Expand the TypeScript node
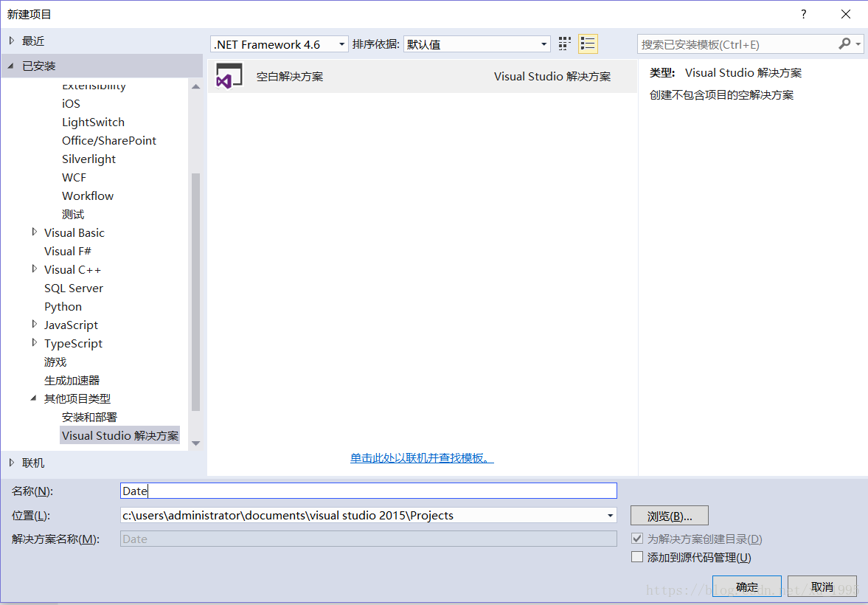The image size is (868, 605). click(x=35, y=342)
